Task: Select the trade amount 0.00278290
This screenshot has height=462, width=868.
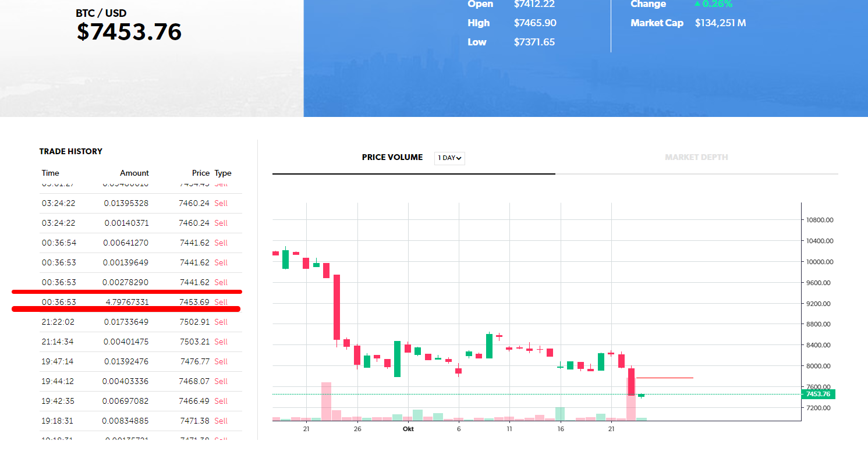Action: coord(126,282)
